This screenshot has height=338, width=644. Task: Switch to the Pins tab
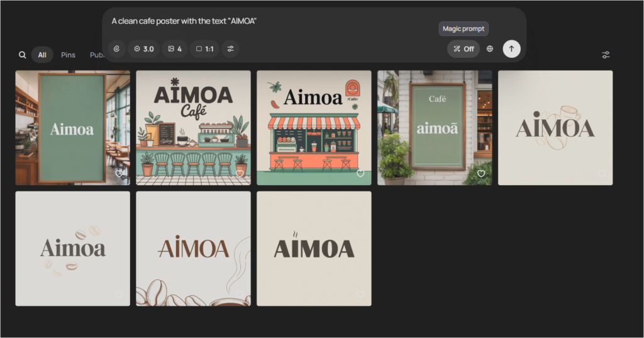(68, 55)
